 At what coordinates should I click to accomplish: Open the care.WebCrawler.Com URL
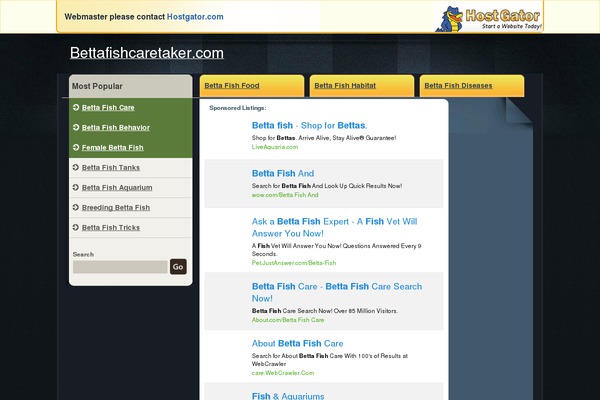pyautogui.click(x=283, y=373)
